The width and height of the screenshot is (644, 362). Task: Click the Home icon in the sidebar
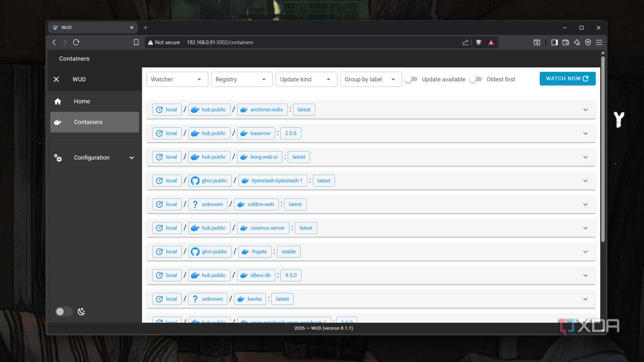pyautogui.click(x=58, y=101)
